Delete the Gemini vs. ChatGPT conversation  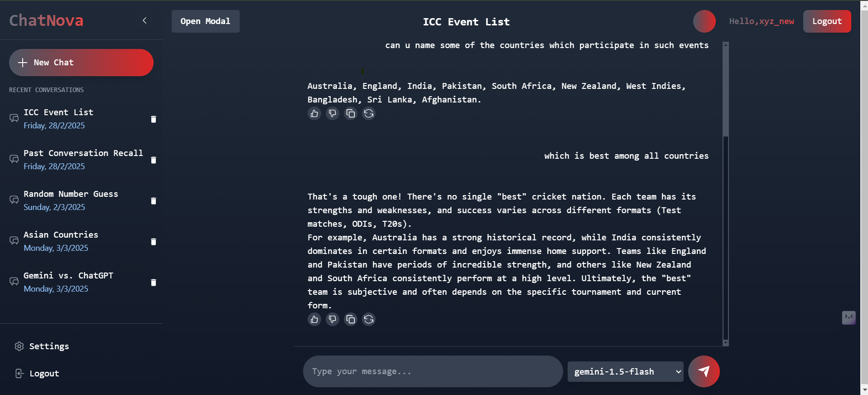154,283
